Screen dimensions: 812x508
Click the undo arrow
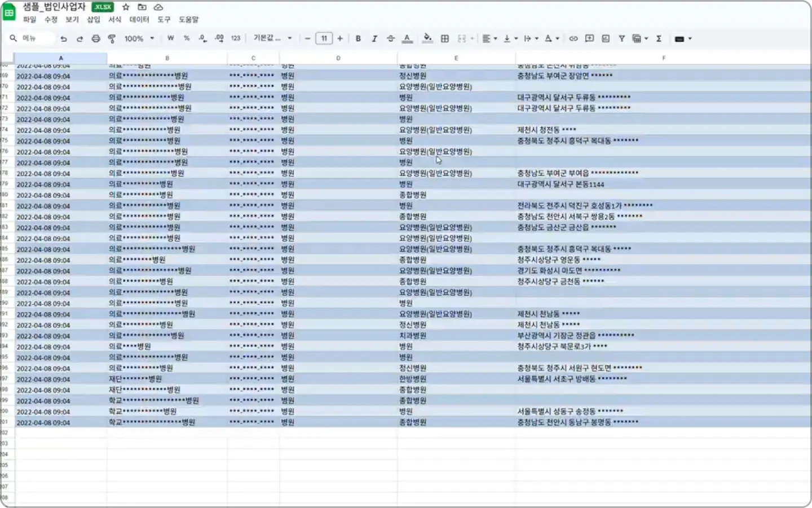(x=64, y=38)
